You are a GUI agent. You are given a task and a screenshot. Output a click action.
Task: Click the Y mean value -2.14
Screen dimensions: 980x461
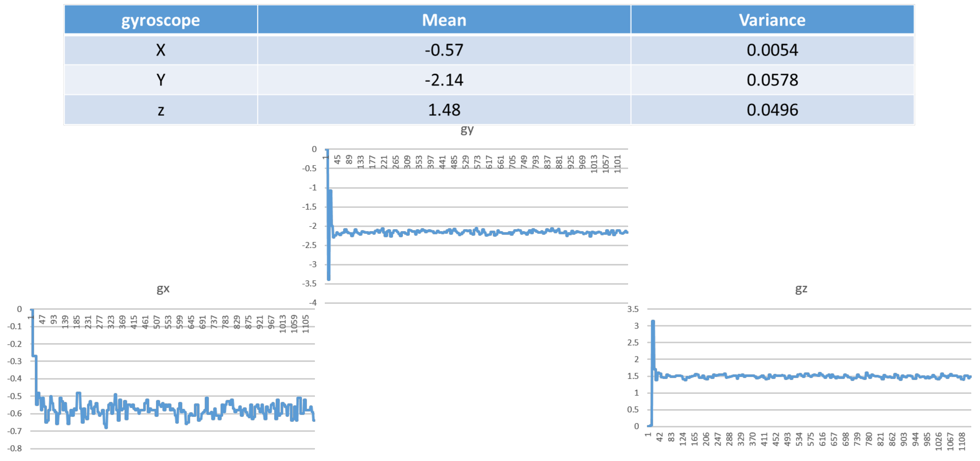[x=444, y=80]
